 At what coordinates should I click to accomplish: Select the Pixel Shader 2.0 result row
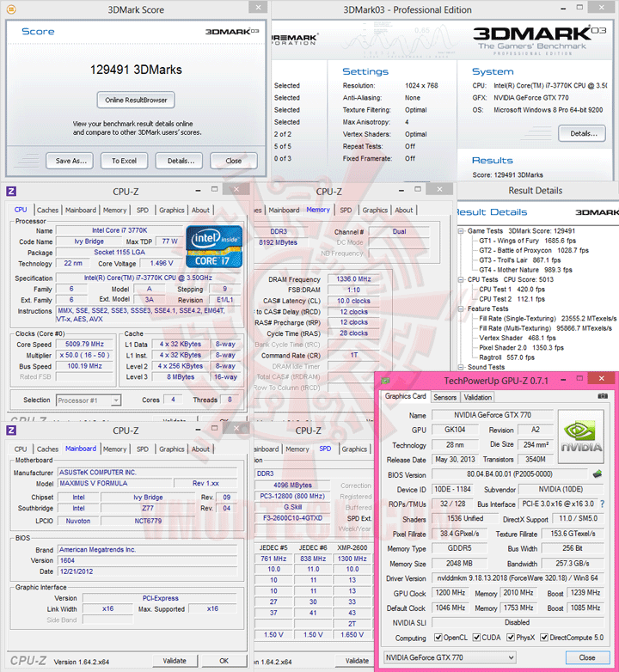[521, 347]
